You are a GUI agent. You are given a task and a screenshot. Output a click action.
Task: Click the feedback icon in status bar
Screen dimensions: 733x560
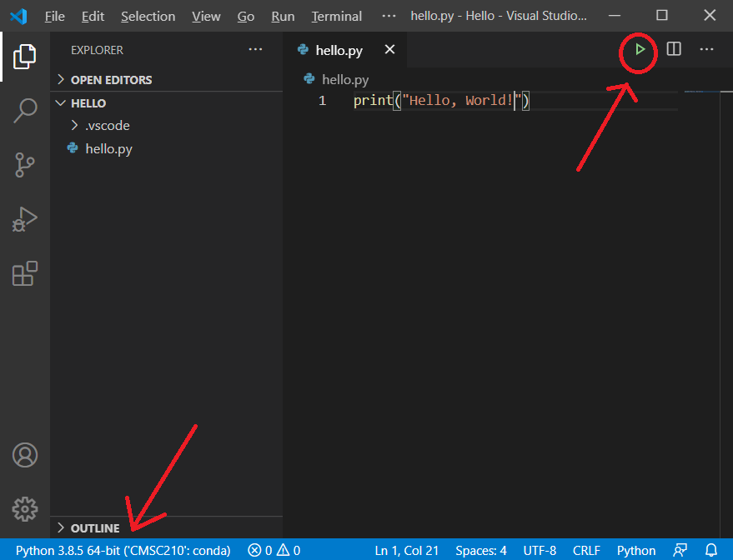680,550
